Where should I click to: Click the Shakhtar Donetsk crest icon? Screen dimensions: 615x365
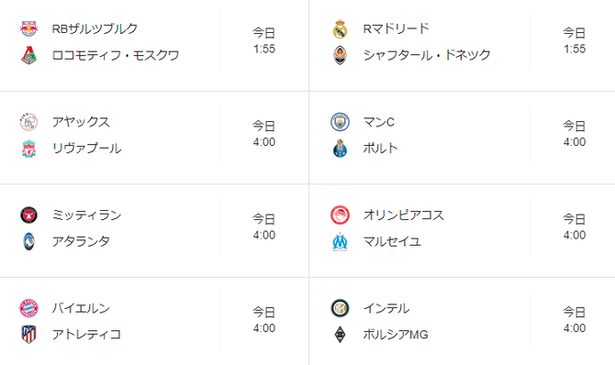(x=340, y=55)
